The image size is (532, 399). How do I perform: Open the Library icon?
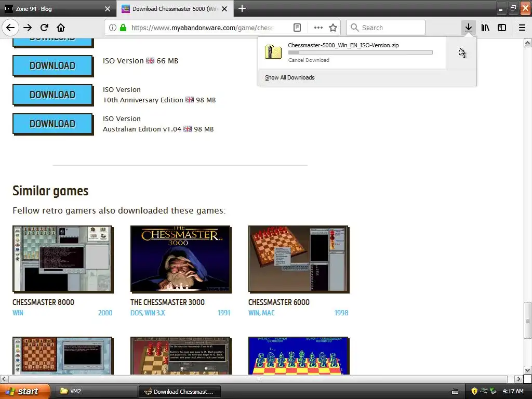click(485, 28)
